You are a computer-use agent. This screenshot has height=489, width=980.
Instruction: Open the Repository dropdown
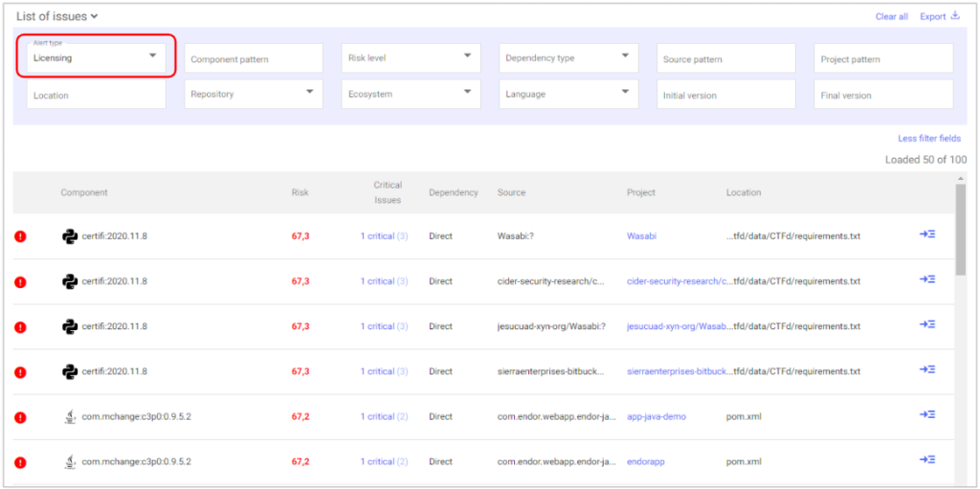pos(253,94)
